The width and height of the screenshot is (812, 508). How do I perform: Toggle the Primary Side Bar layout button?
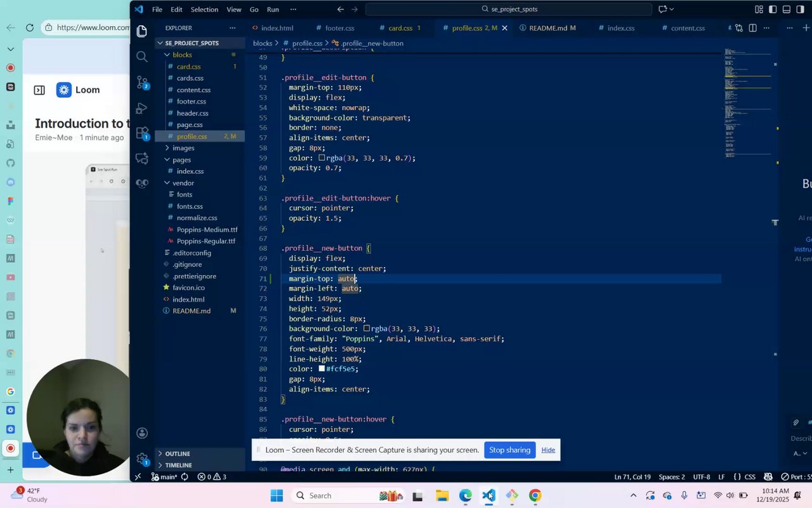[773, 10]
